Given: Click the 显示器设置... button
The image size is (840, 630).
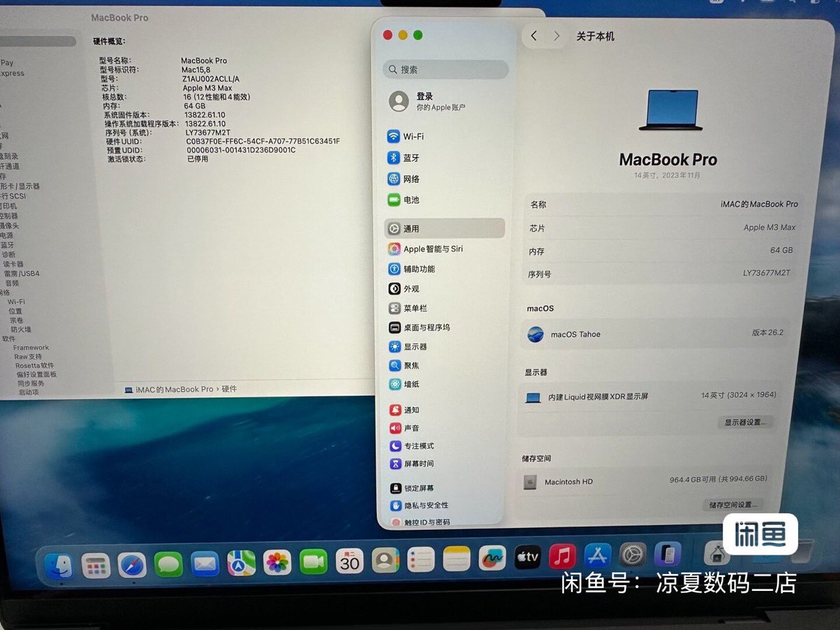Looking at the screenshot, I should click(745, 422).
